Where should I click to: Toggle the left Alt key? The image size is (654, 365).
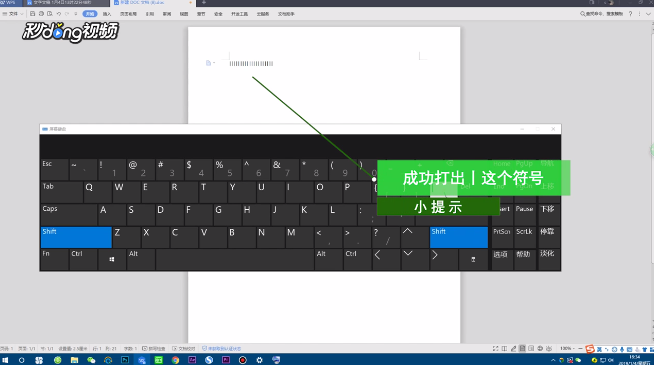tap(141, 259)
